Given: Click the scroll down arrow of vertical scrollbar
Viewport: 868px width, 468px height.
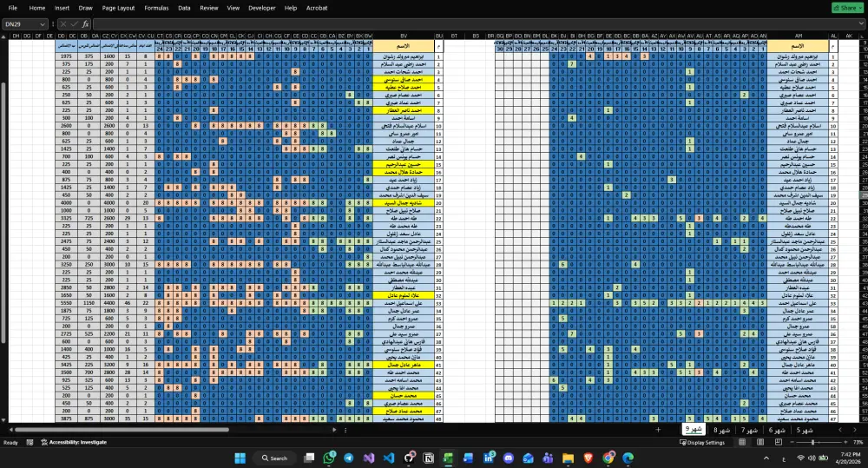Looking at the screenshot, I should (3, 420).
